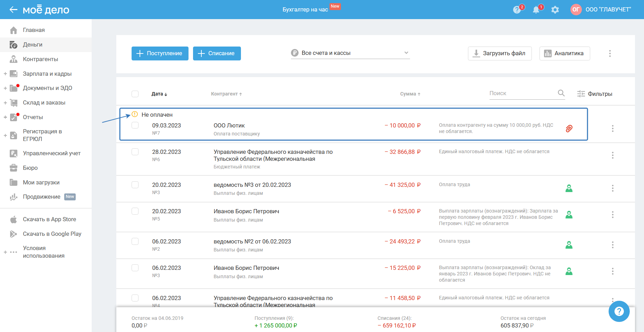Image resolution: width=644 pixels, height=332 pixels.
Task: Click the search magnifier icon
Action: click(x=561, y=93)
